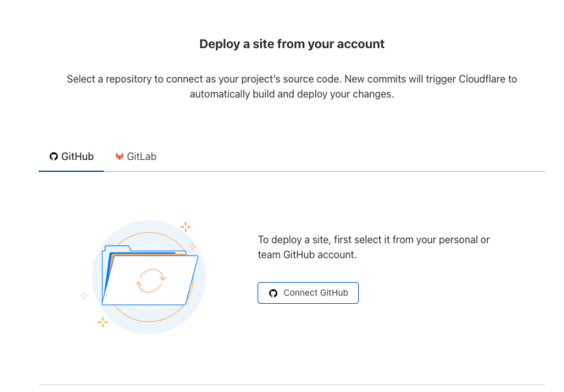Click the "Deploy a site from your account" heading
Image resolution: width=564 pixels, height=392 pixels.
point(292,44)
